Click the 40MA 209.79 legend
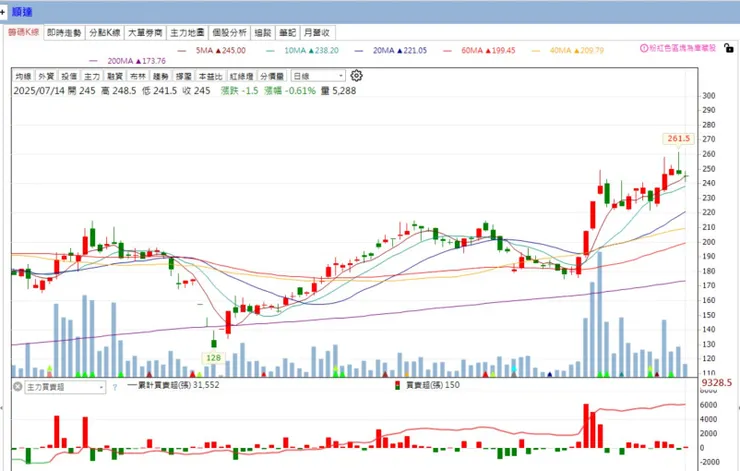Viewport: 740px width, 471px height. (x=568, y=50)
